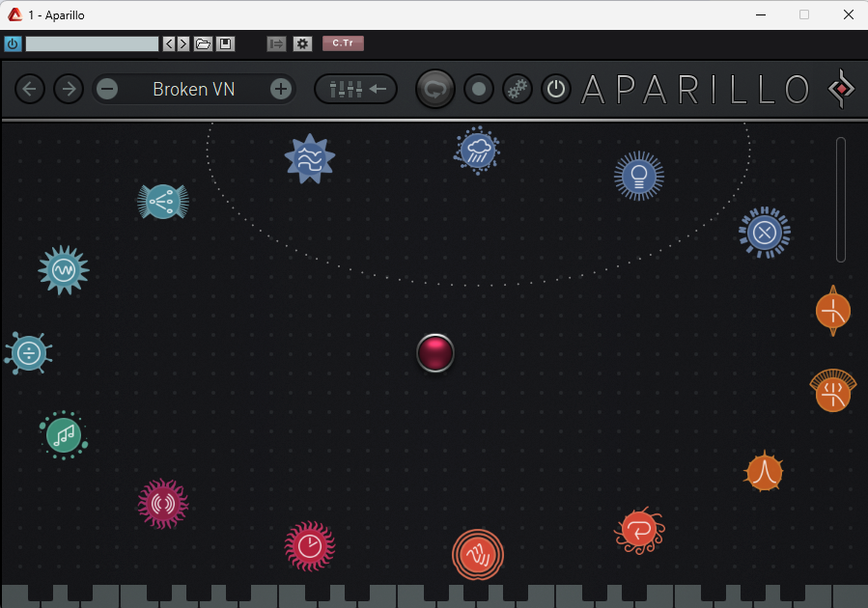
Task: Open preset with the folder icon
Action: (x=203, y=43)
